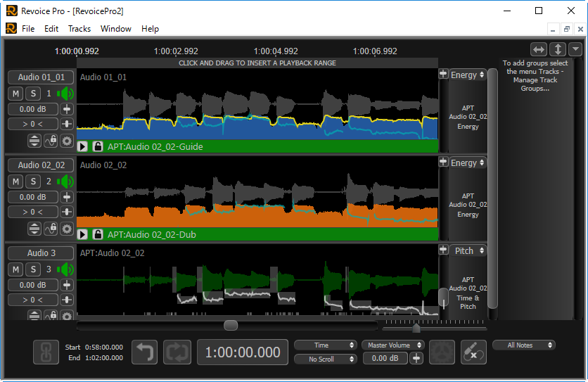588x382 pixels.
Task: Solo the Audio 01_01 track
Action: tap(33, 94)
